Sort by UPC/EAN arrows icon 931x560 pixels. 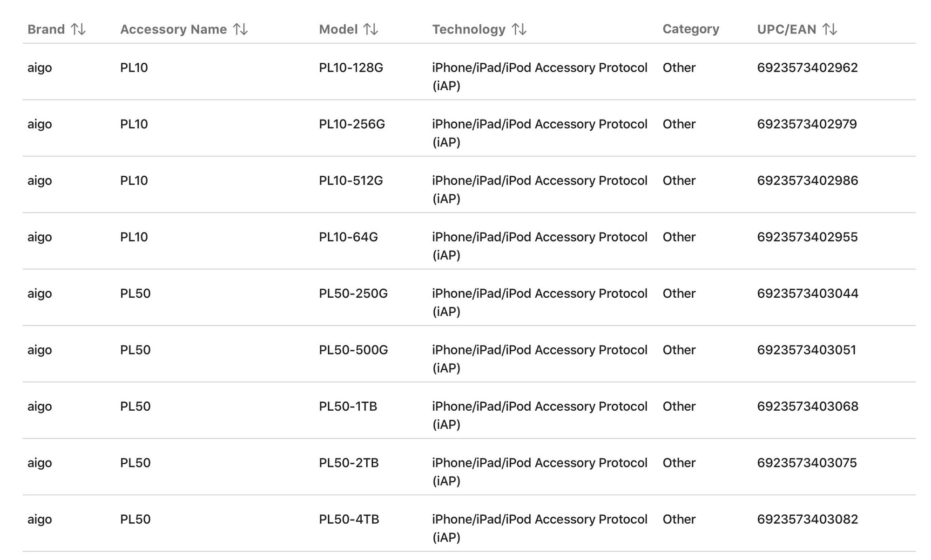pyautogui.click(x=830, y=29)
